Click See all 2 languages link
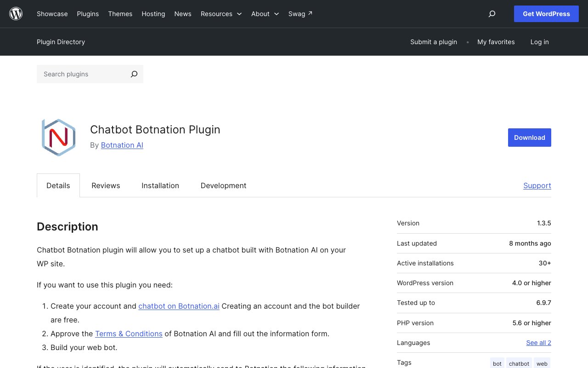The height and width of the screenshot is (368, 588). point(538,343)
